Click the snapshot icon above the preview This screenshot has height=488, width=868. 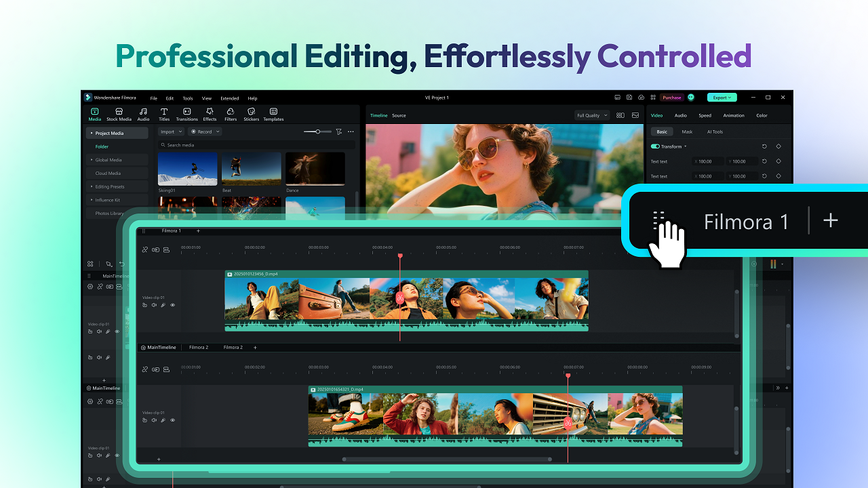tap(635, 115)
